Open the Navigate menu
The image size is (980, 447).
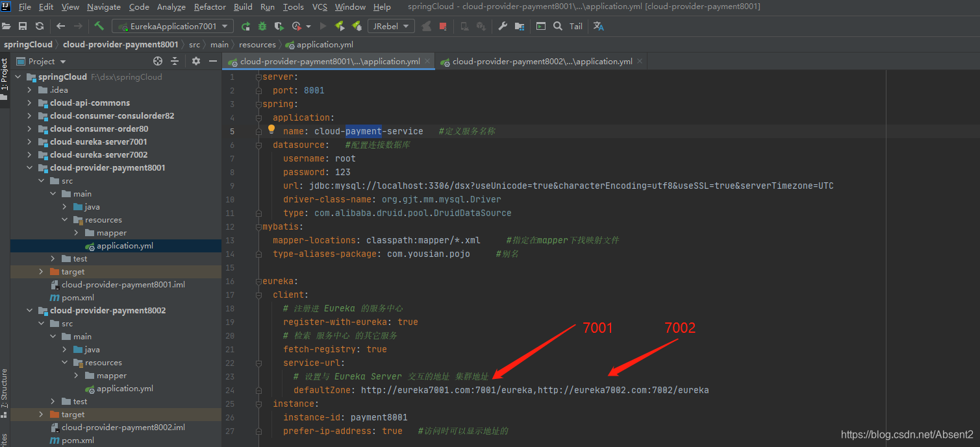(104, 6)
